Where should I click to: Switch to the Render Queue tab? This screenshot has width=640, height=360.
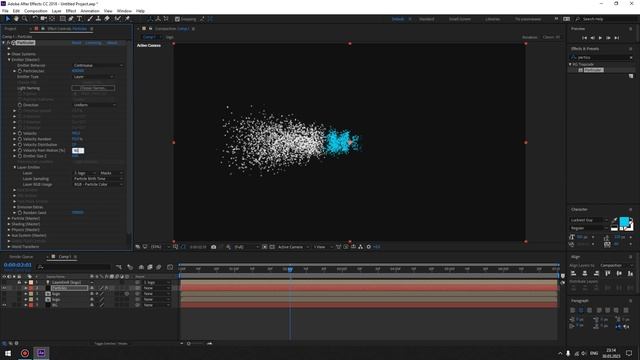[x=21, y=257]
